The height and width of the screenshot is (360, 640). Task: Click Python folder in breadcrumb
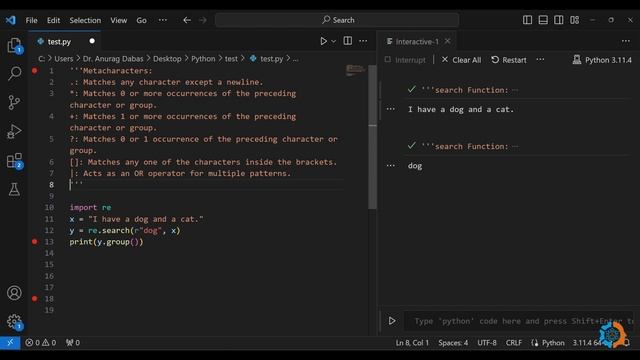click(x=203, y=59)
